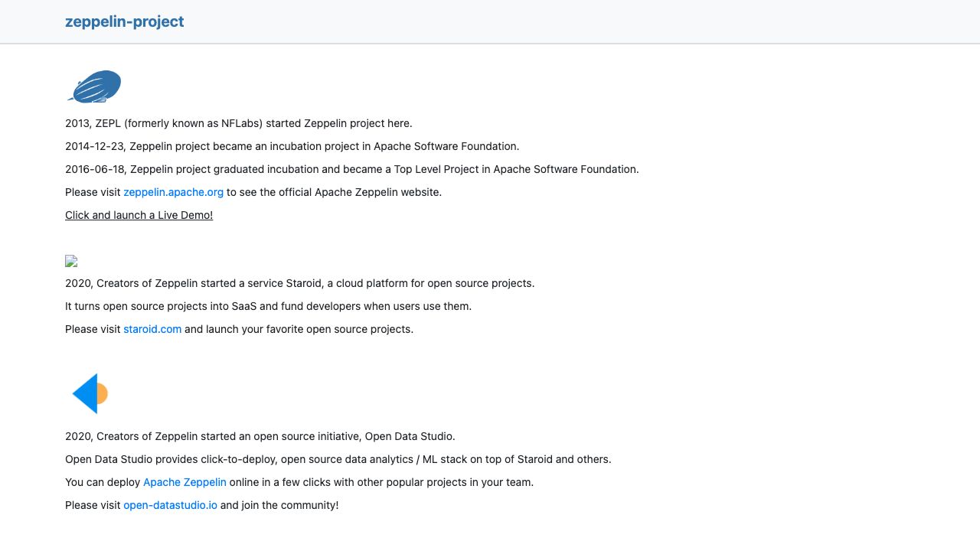Open the Apache Zeppelin deploy link
Image resolution: width=980 pixels, height=551 pixels.
tap(185, 482)
